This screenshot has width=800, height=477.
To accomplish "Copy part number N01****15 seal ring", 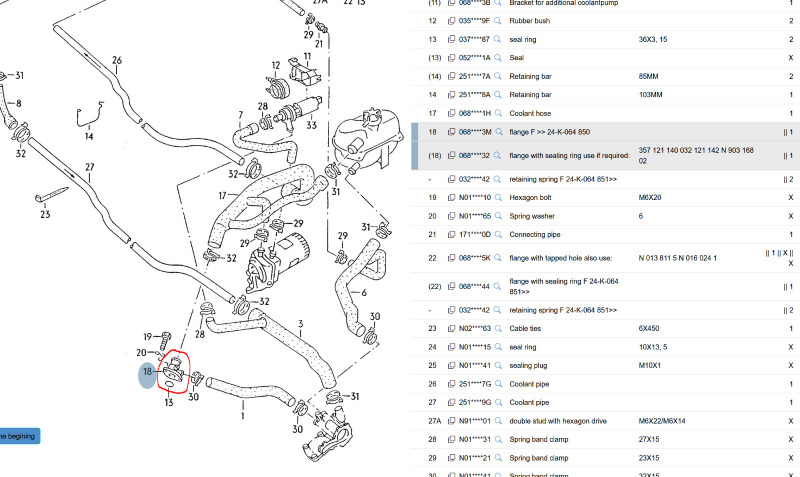I will (x=452, y=347).
